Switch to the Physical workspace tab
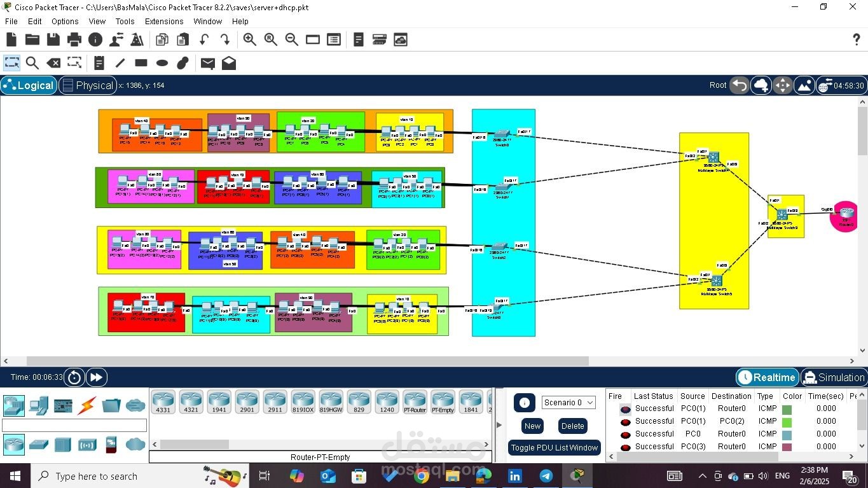Viewport: 868px width, 488px height. (x=88, y=85)
